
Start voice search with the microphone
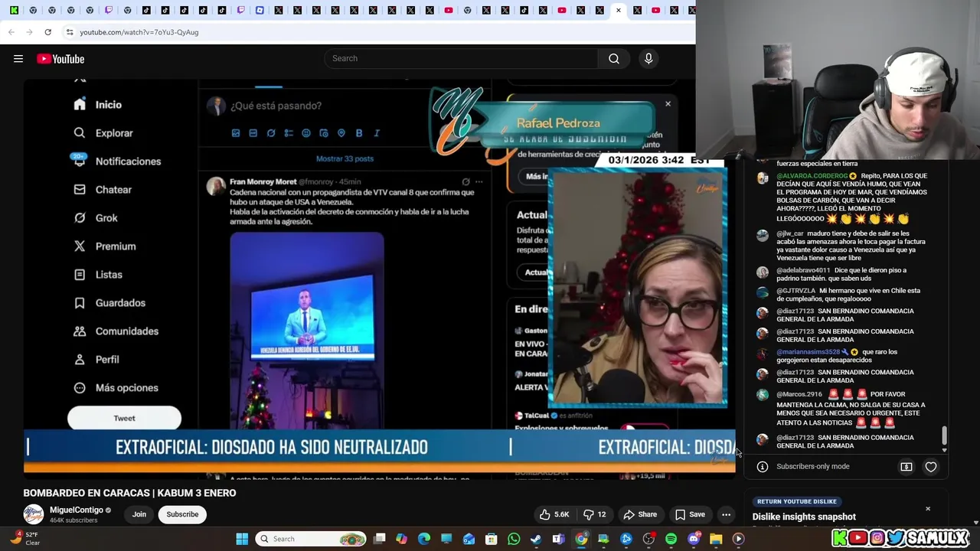point(648,59)
